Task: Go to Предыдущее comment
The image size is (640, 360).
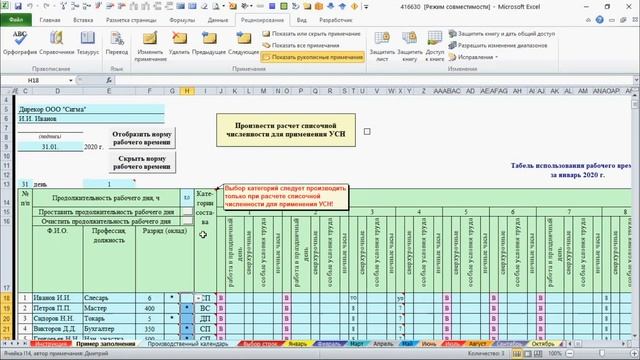Action: (x=209, y=42)
